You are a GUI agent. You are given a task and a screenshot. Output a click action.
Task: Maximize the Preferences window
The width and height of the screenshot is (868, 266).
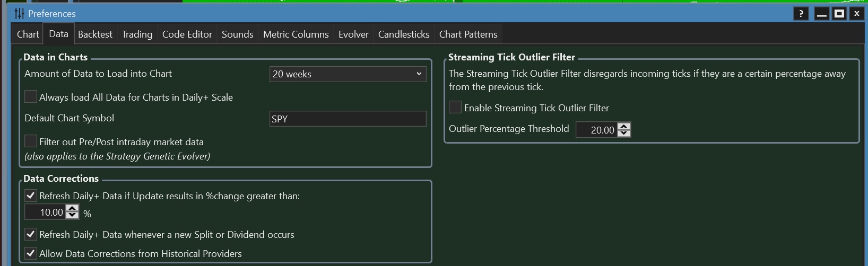coord(839,14)
